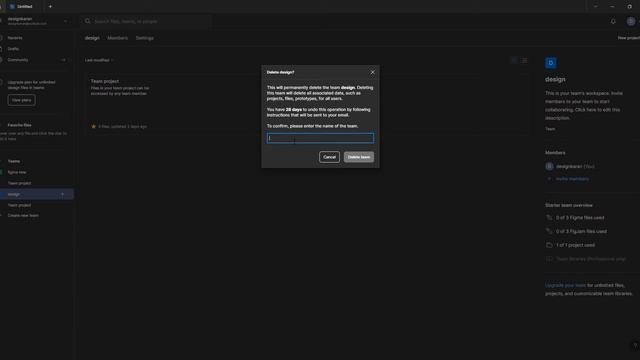Close the Delete design dialog with the X
Image resolution: width=640 pixels, height=360 pixels.
point(372,72)
